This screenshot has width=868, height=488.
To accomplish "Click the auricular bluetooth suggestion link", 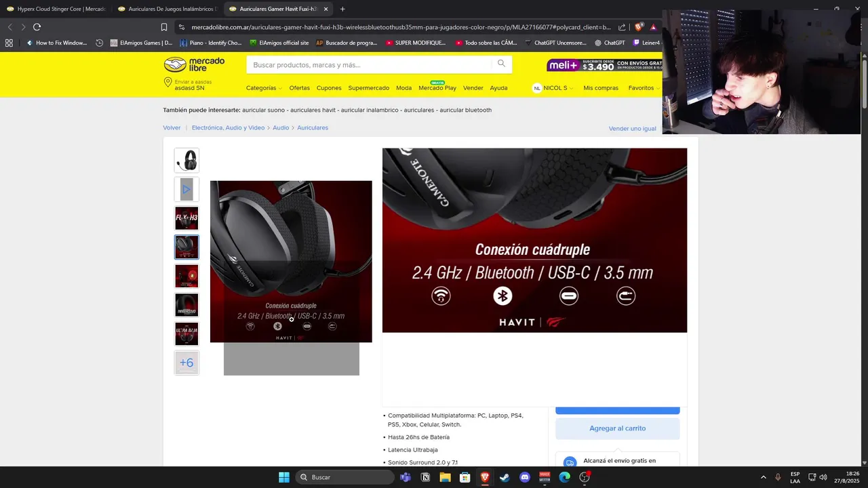I will [465, 110].
